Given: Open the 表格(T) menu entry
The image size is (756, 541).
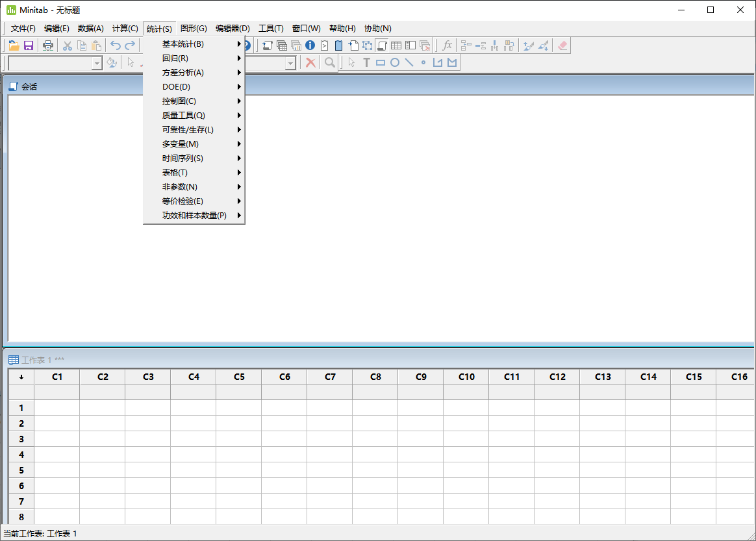Looking at the screenshot, I should pos(194,173).
